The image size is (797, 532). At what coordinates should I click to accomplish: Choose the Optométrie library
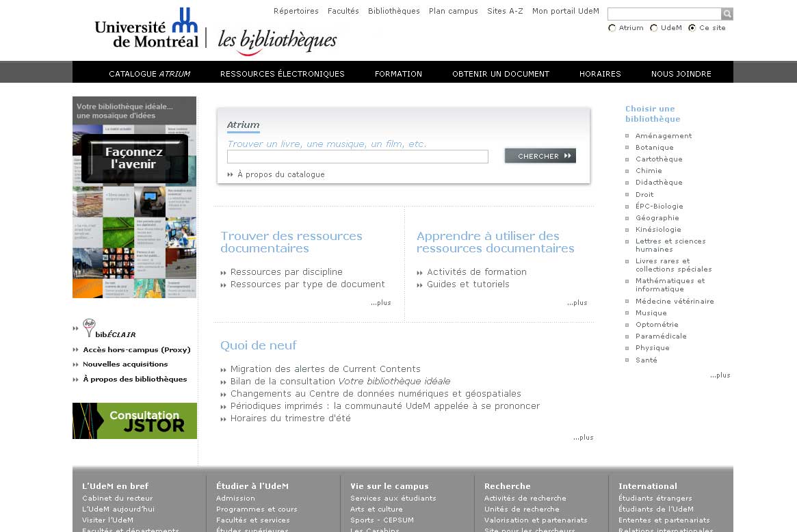pyautogui.click(x=657, y=325)
